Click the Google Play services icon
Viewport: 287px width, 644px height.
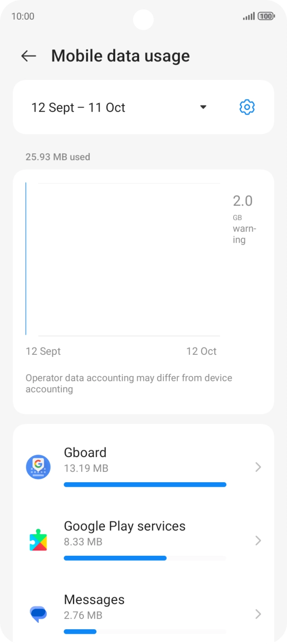[38, 541]
